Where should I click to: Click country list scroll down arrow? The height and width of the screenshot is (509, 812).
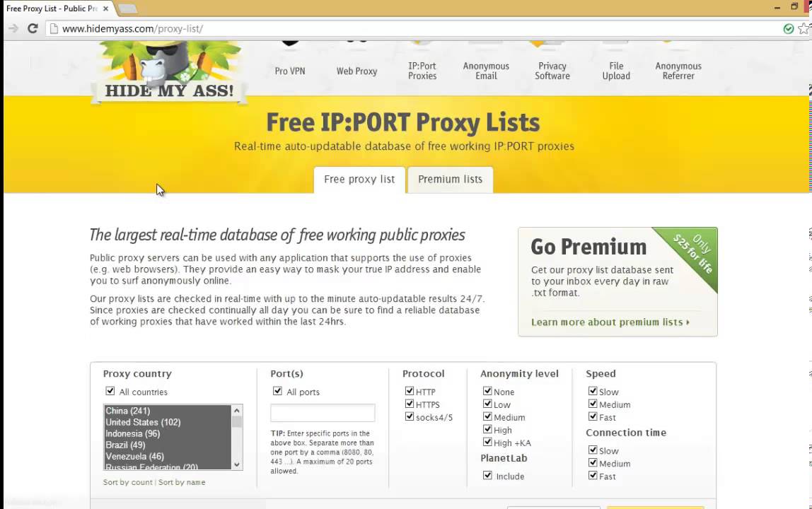(237, 464)
